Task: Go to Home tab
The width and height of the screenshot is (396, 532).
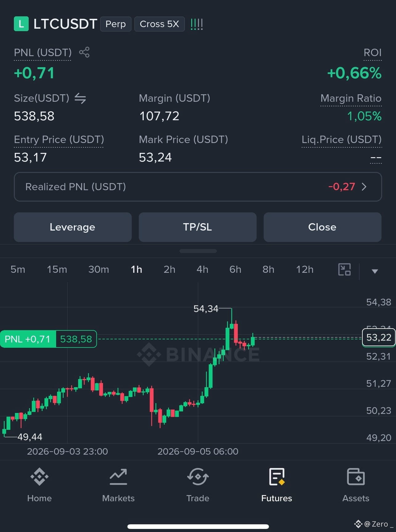Action: (39, 485)
